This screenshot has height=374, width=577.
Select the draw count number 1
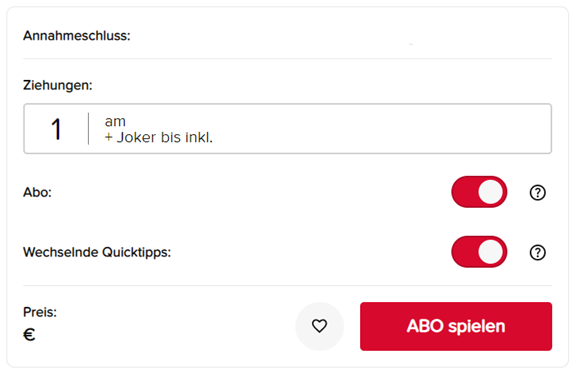pyautogui.click(x=56, y=129)
